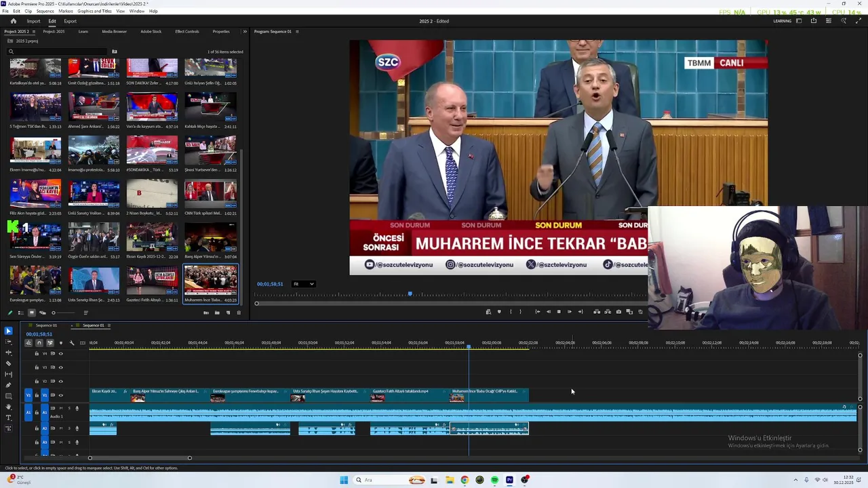The height and width of the screenshot is (488, 868).
Task: Select the Track Select Forward tool
Action: [x=8, y=342]
